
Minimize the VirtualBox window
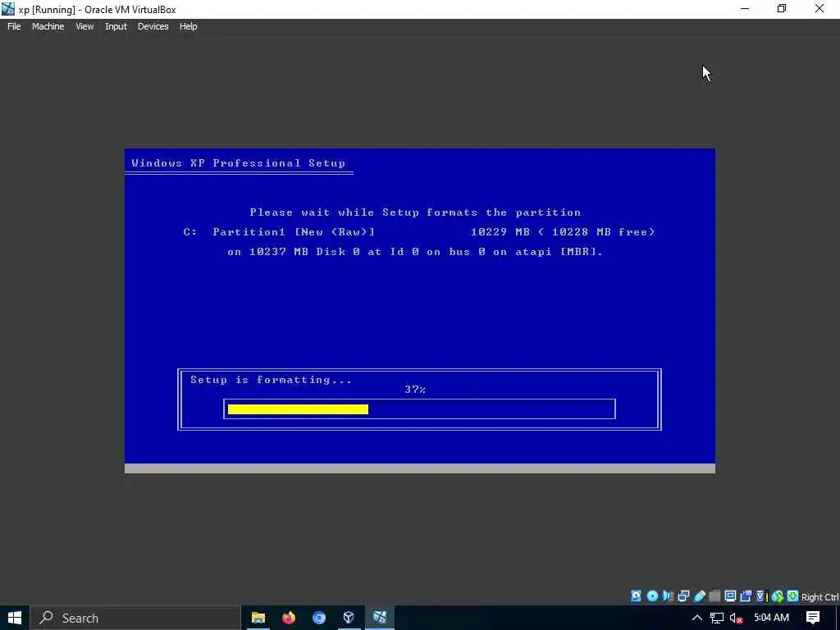[745, 9]
